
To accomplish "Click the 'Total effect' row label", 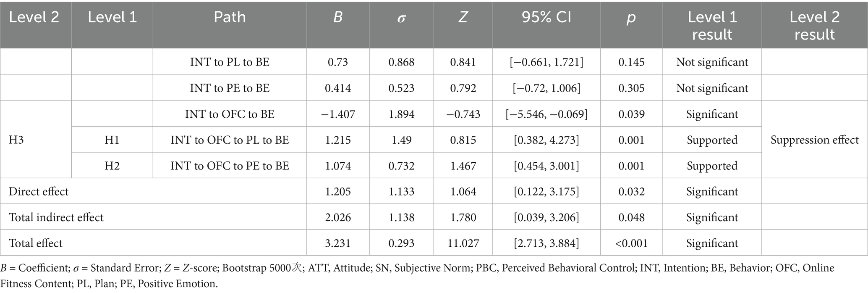I will point(36,243).
